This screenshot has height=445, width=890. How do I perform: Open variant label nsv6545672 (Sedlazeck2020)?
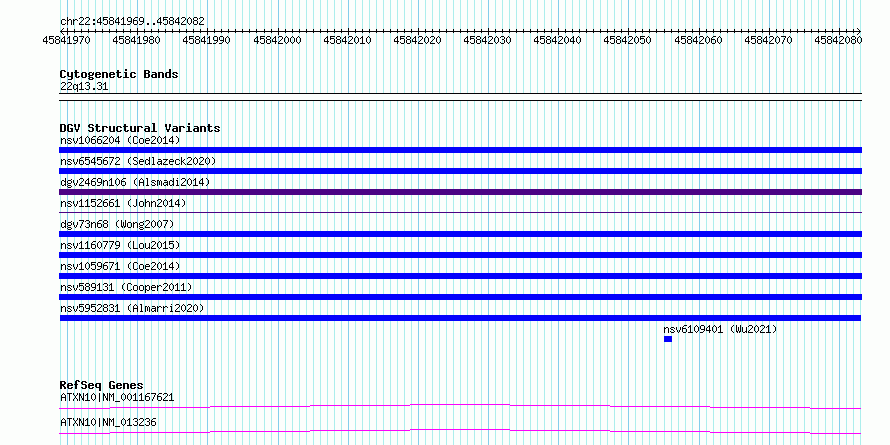(138, 161)
